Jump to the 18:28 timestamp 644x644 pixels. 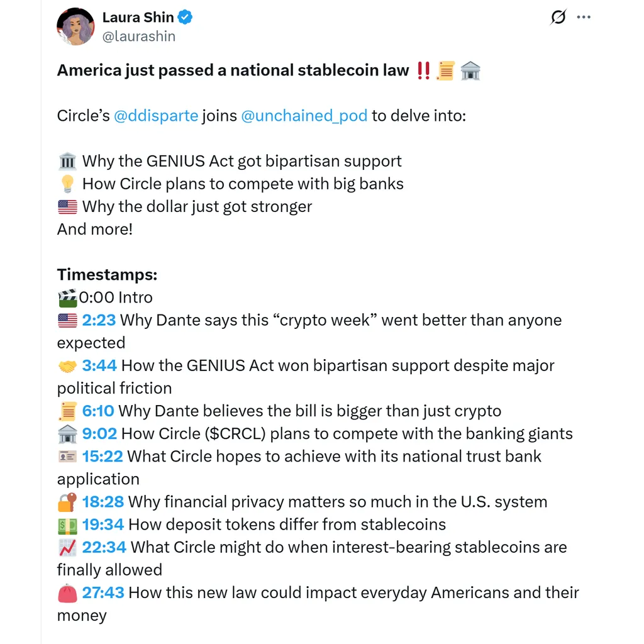(103, 502)
